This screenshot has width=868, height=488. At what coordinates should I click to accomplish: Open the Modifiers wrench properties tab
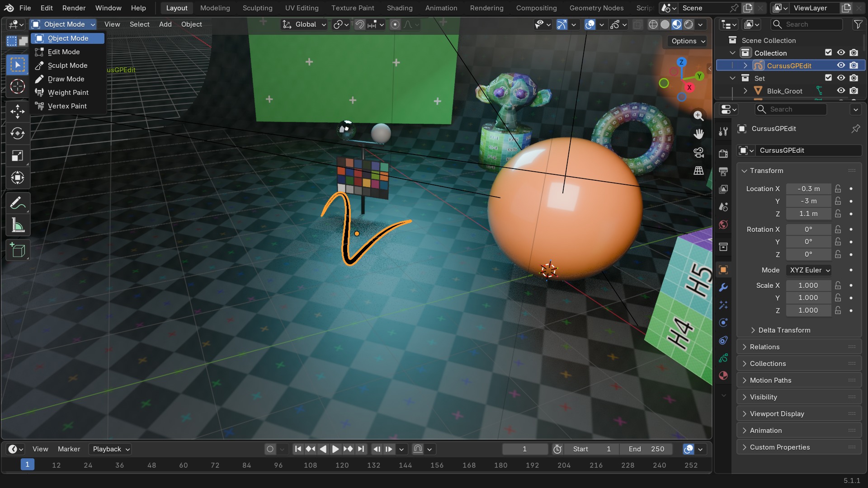coord(723,287)
